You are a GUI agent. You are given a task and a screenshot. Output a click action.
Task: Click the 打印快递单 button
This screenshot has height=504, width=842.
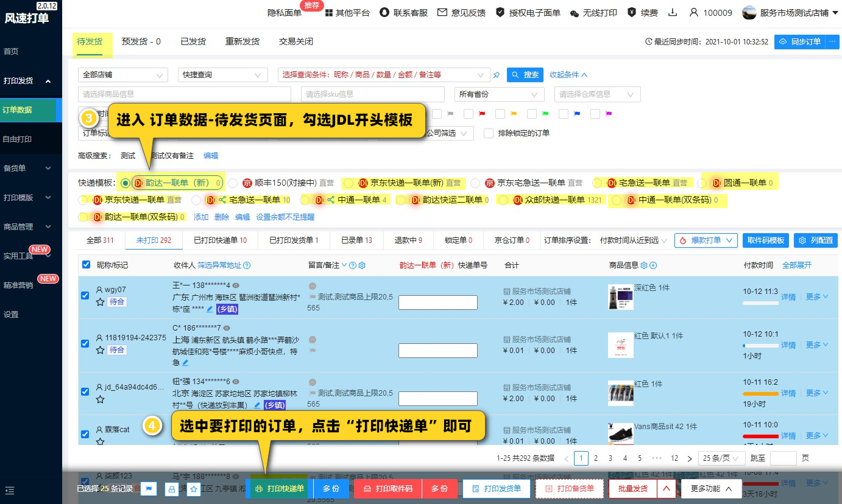[280, 489]
